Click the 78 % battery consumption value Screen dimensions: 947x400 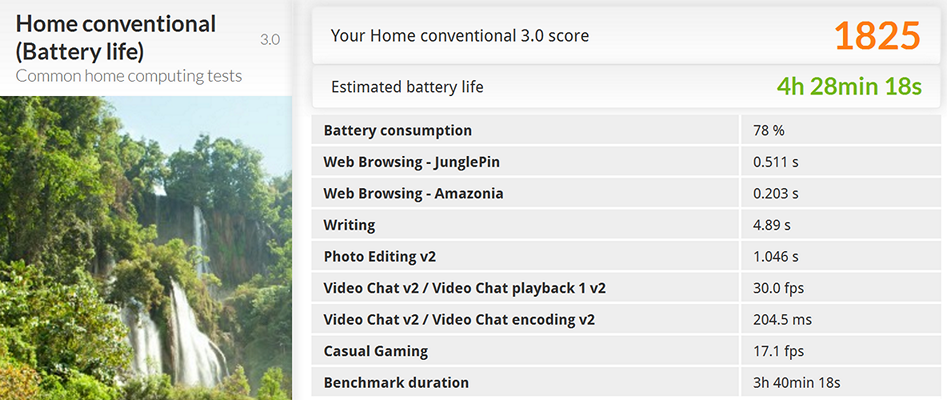pos(768,130)
